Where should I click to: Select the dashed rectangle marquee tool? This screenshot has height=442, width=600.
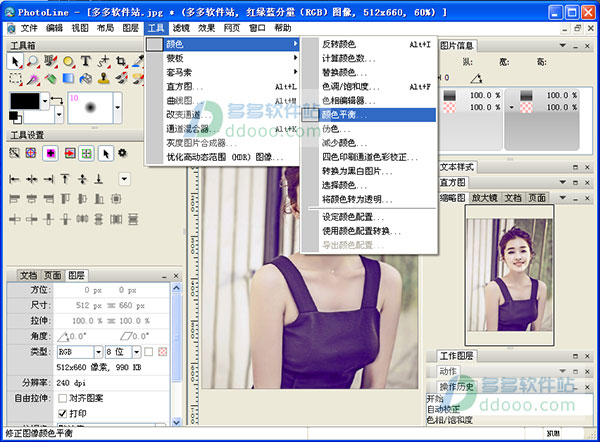[15, 79]
